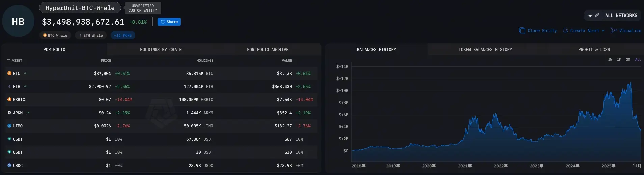This screenshot has width=644, height=175.
Task: Click the chain link icon beside ALL NETWORKS
Action: pyautogui.click(x=597, y=15)
